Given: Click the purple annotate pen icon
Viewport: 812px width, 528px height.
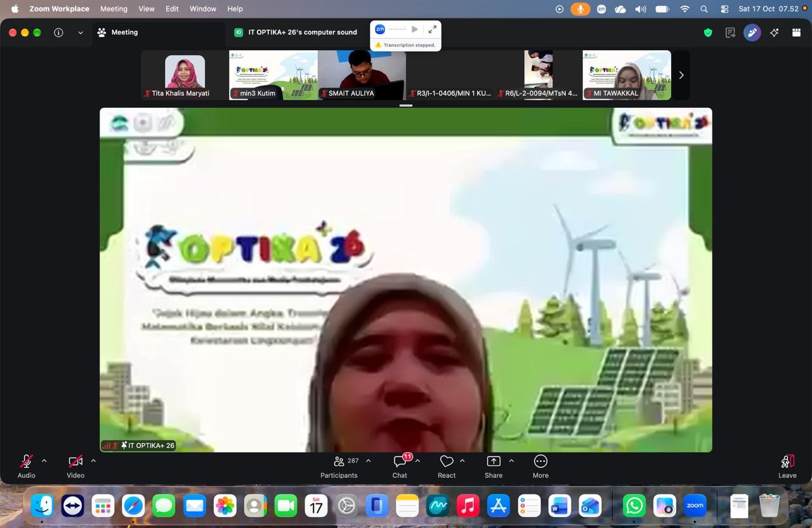Looking at the screenshot, I should (752, 32).
